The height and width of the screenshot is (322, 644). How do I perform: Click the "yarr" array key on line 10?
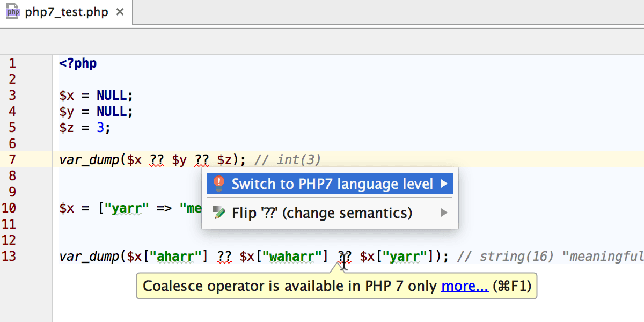[127, 208]
